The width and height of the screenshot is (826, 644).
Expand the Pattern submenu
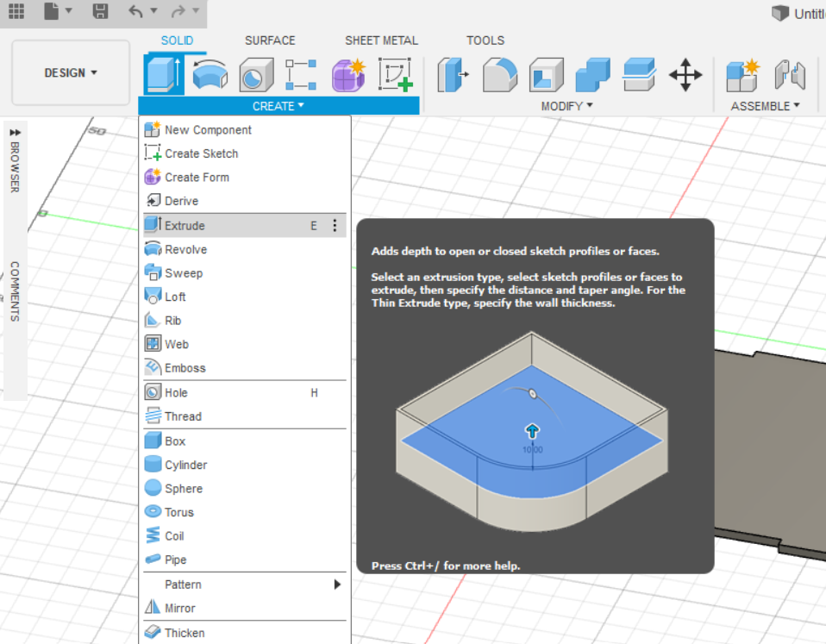click(x=245, y=584)
